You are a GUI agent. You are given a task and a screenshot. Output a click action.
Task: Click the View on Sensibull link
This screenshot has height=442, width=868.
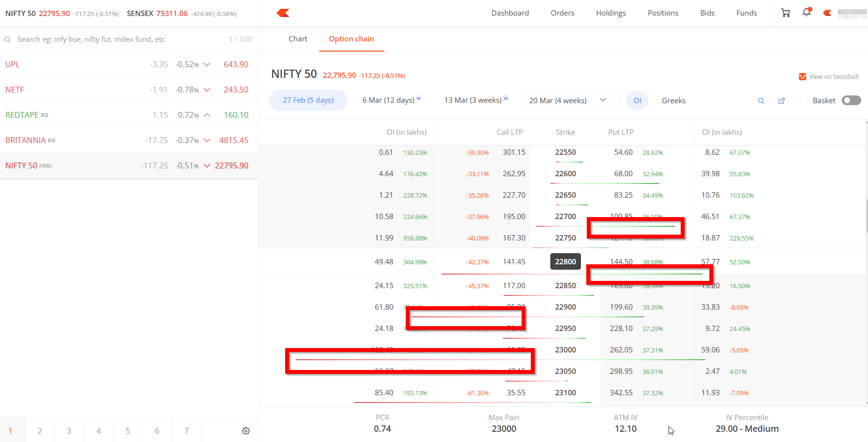click(829, 77)
